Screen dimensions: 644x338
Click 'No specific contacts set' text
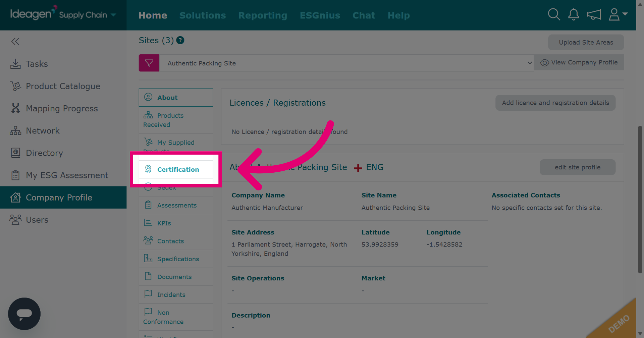pos(547,208)
